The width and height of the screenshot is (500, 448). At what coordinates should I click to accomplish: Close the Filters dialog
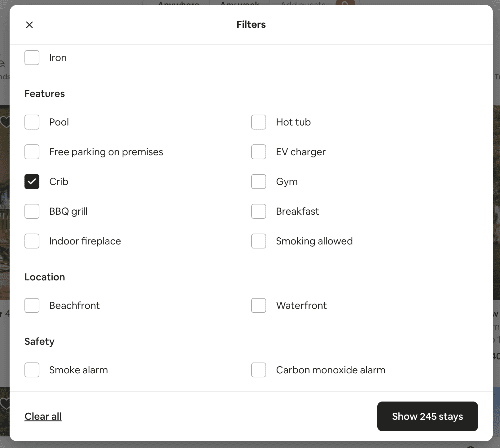29,25
